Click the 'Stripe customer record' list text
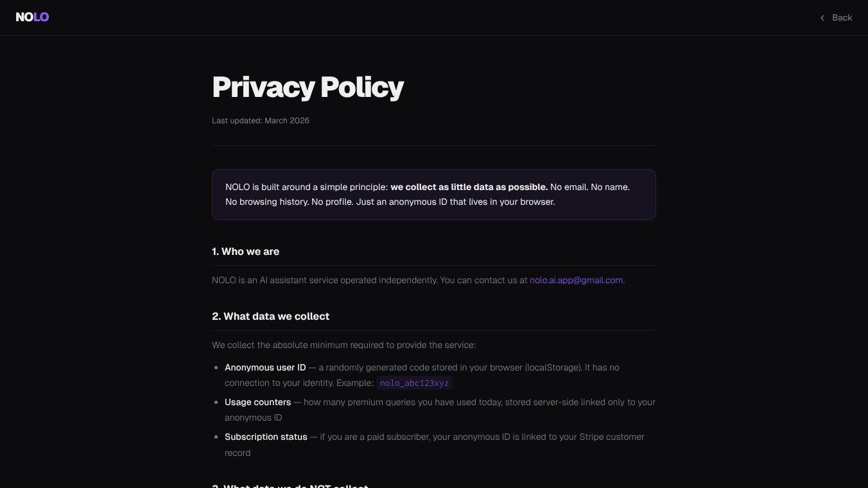This screenshot has width=868, height=488. (435, 444)
